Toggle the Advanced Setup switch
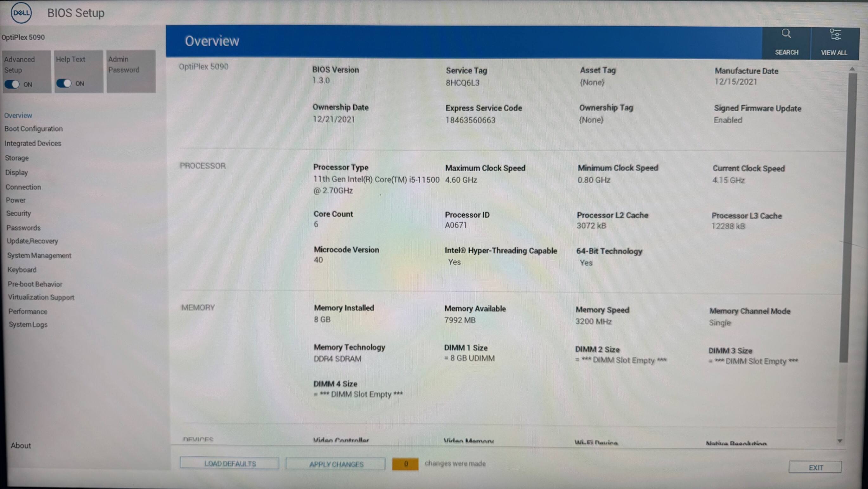This screenshot has width=868, height=489. pyautogui.click(x=12, y=84)
